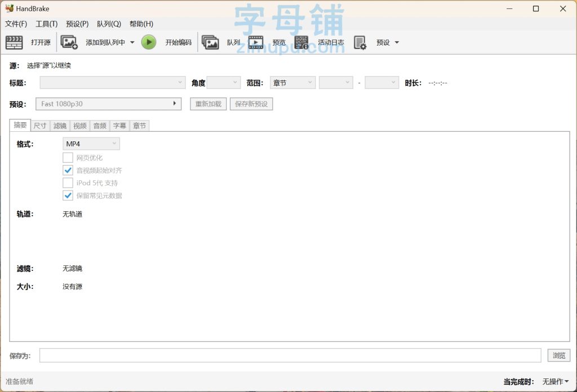The width and height of the screenshot is (577, 392).
Task: Enable the 网页优化 checkbox
Action: point(68,158)
